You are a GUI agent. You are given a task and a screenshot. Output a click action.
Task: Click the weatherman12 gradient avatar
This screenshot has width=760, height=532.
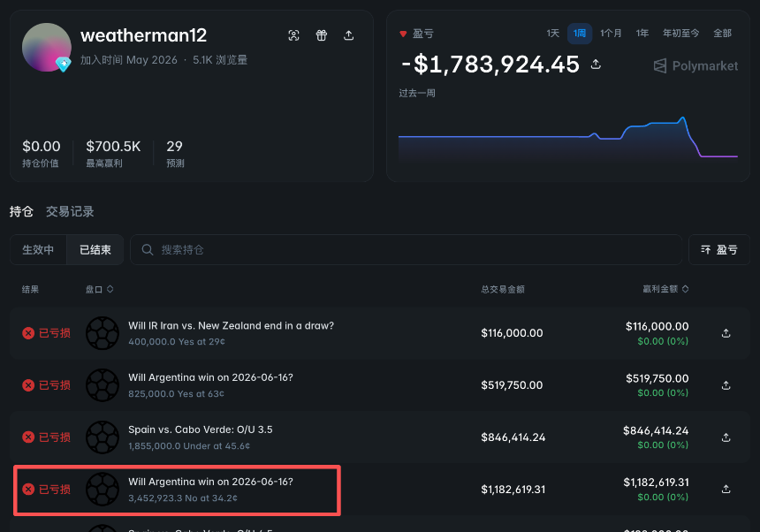click(x=47, y=47)
